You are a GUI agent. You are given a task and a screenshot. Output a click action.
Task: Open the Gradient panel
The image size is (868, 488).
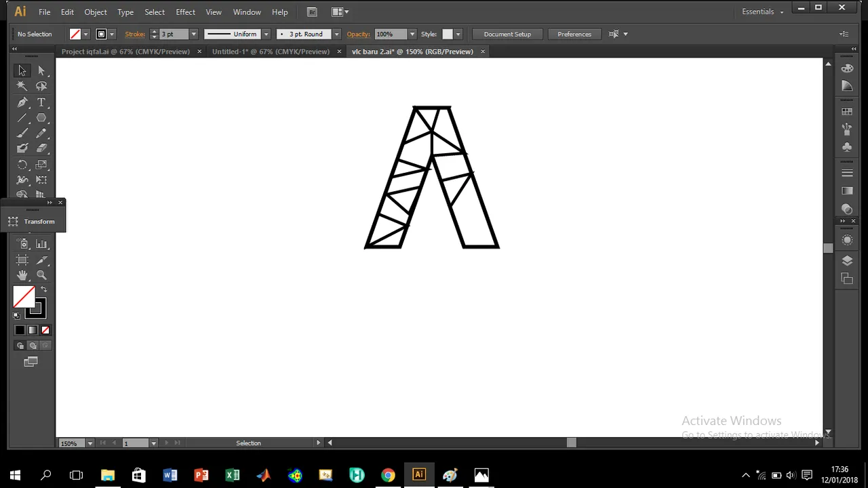point(847,191)
